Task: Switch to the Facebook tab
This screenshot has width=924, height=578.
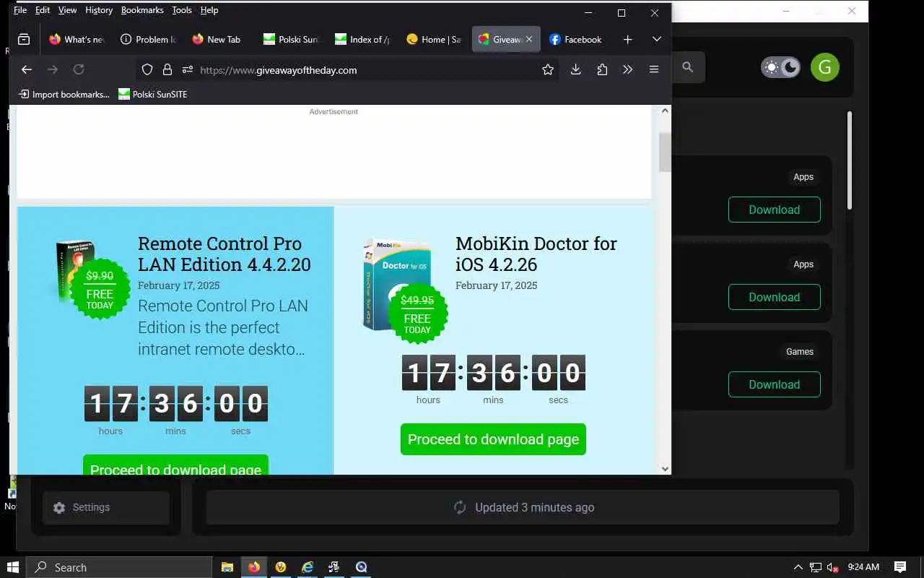Action: 575,40
